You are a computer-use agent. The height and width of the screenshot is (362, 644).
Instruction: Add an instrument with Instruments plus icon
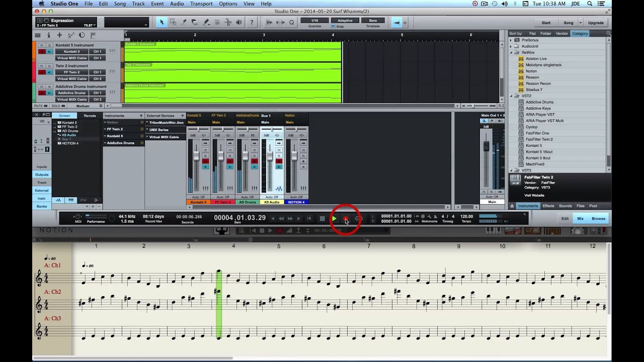[x=141, y=116]
